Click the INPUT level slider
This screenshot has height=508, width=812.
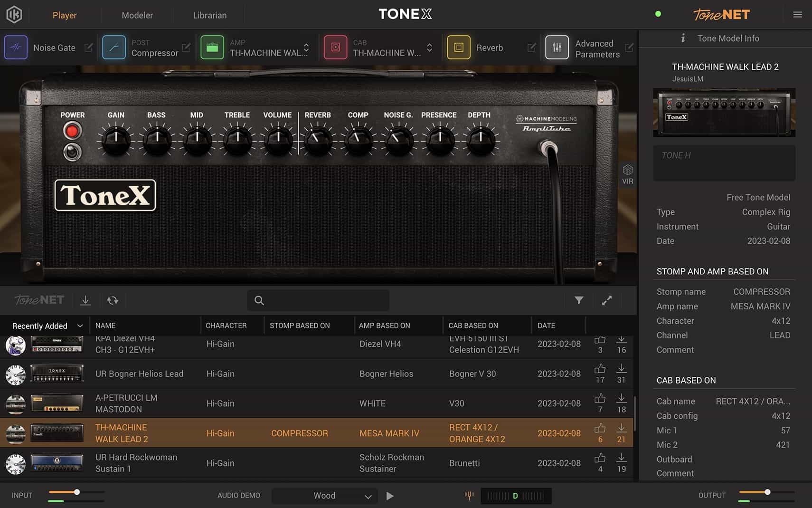(x=76, y=492)
